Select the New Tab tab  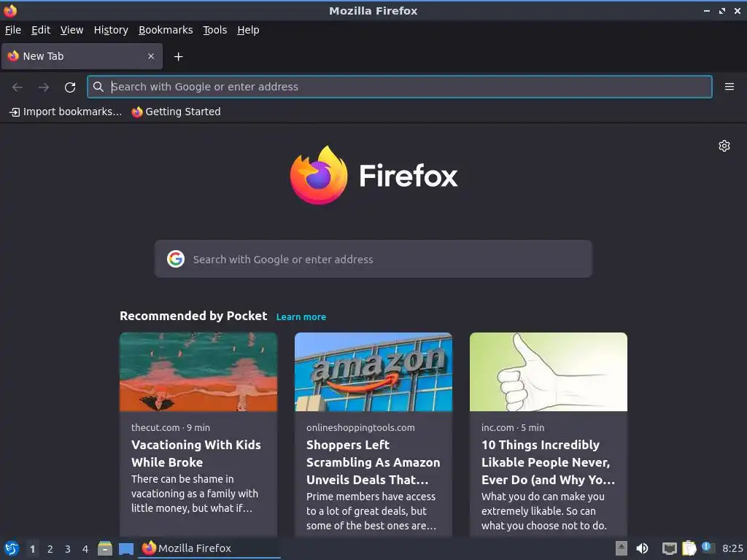[82, 56]
